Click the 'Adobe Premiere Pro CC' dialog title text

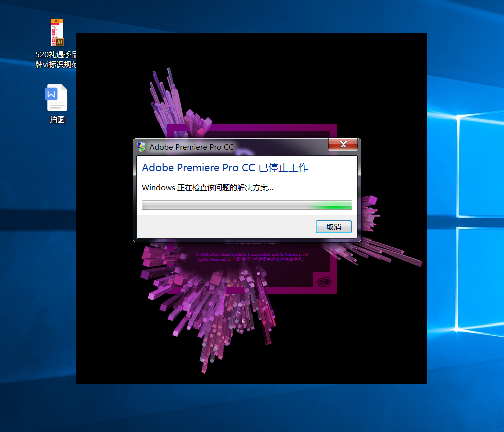coord(191,147)
